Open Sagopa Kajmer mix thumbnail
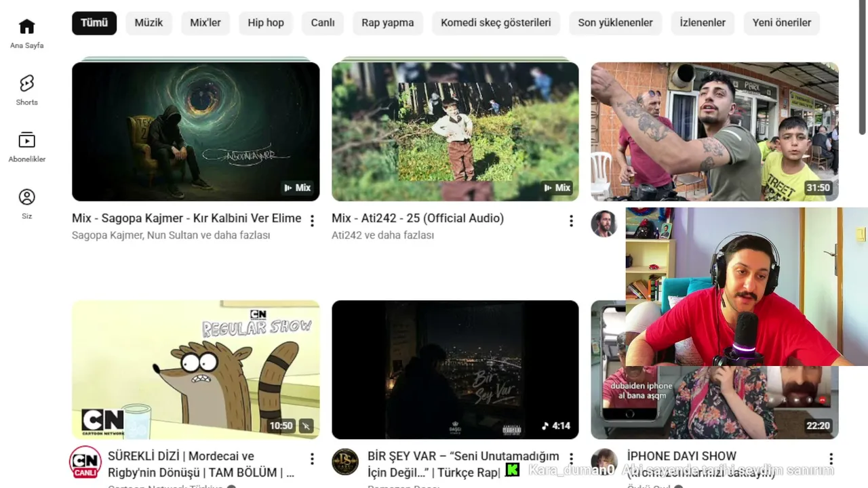Image resolution: width=868 pixels, height=488 pixels. click(x=195, y=131)
